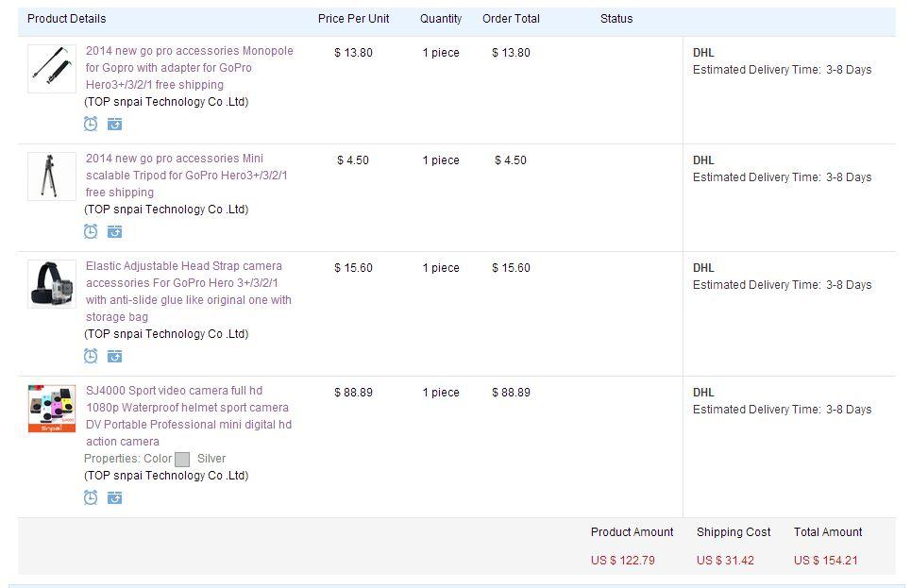Click the Silver color swatch
Viewport: 911px width, 588px height.
pyautogui.click(x=182, y=459)
